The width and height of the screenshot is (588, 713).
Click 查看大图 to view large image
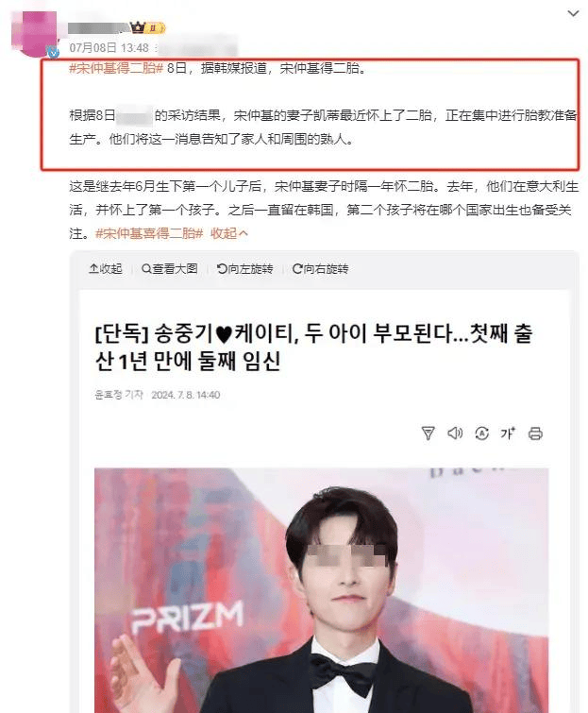pyautogui.click(x=170, y=269)
